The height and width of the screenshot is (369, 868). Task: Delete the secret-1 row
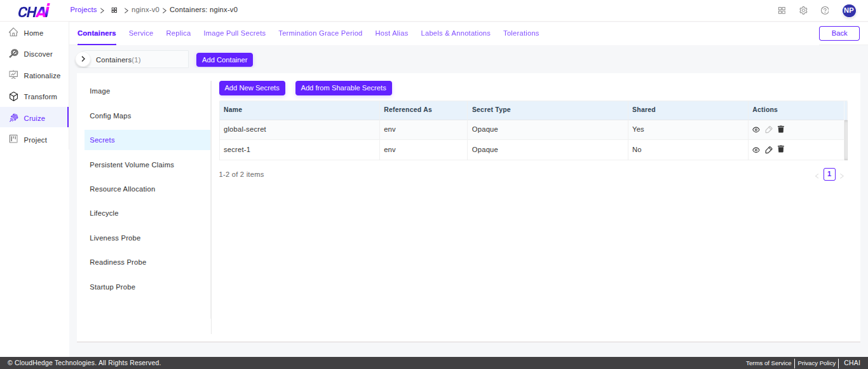coord(781,150)
